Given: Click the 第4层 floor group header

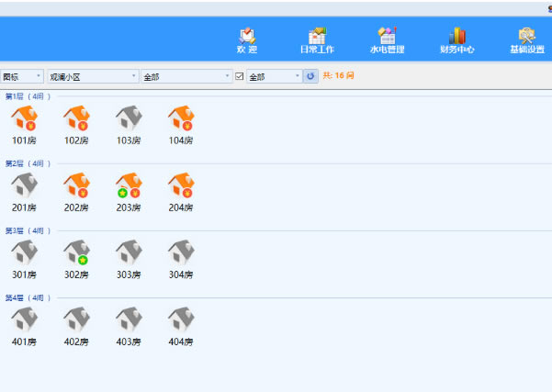Looking at the screenshot, I should click(28, 297).
